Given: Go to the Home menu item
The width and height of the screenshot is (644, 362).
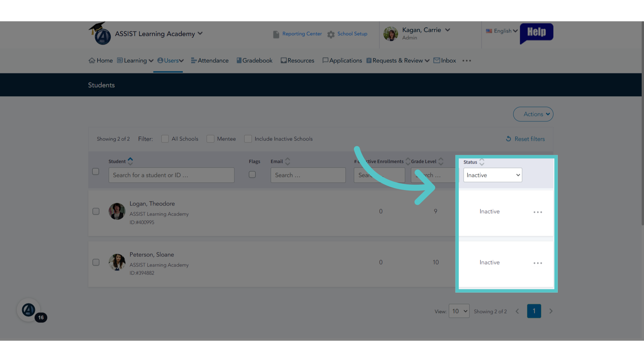Looking at the screenshot, I should [101, 61].
